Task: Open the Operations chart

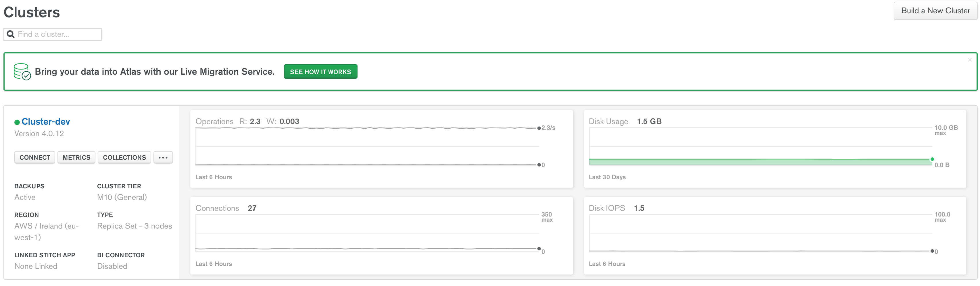Action: (x=381, y=149)
